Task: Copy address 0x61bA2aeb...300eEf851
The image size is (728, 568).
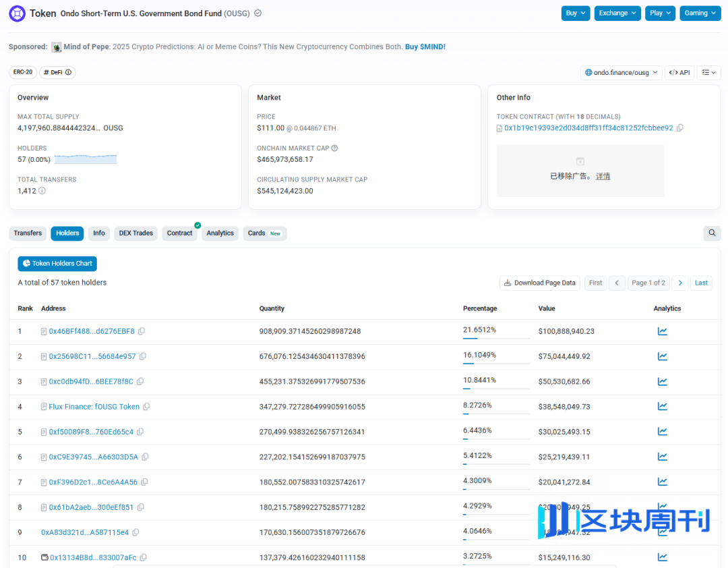Action: click(x=141, y=507)
